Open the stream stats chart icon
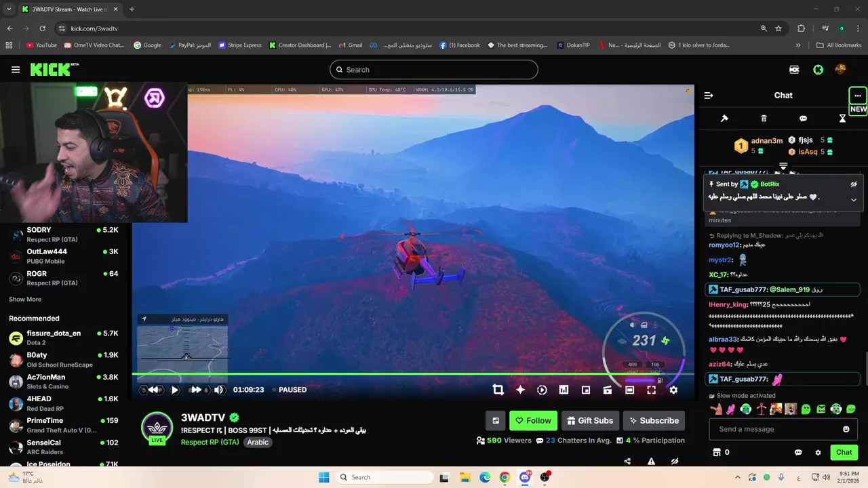Viewport: 868px width, 488px height. [x=564, y=390]
